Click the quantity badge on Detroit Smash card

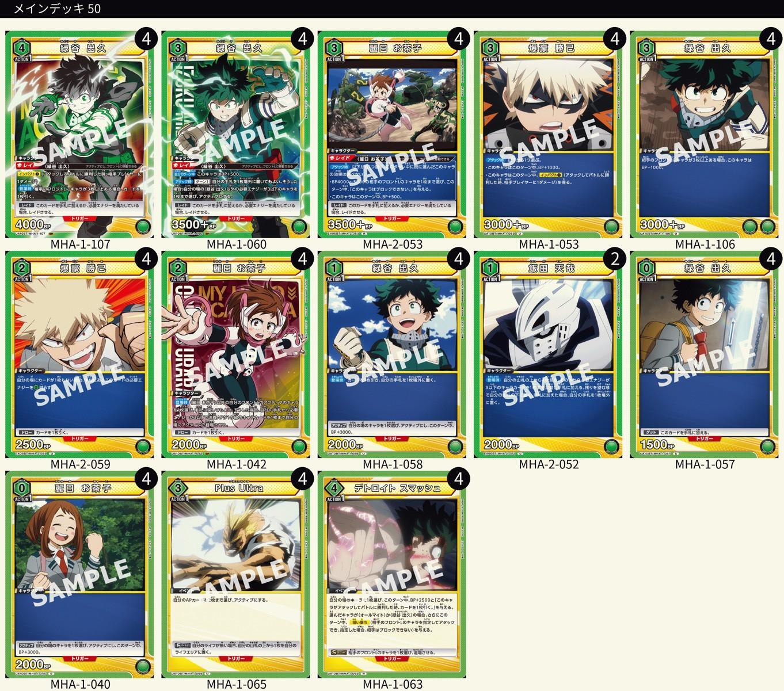click(459, 479)
